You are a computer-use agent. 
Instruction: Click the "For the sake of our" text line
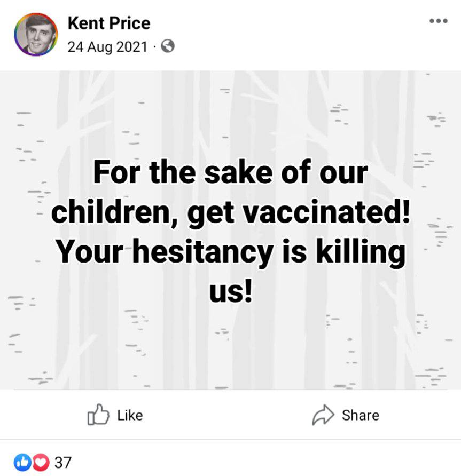[231, 172]
